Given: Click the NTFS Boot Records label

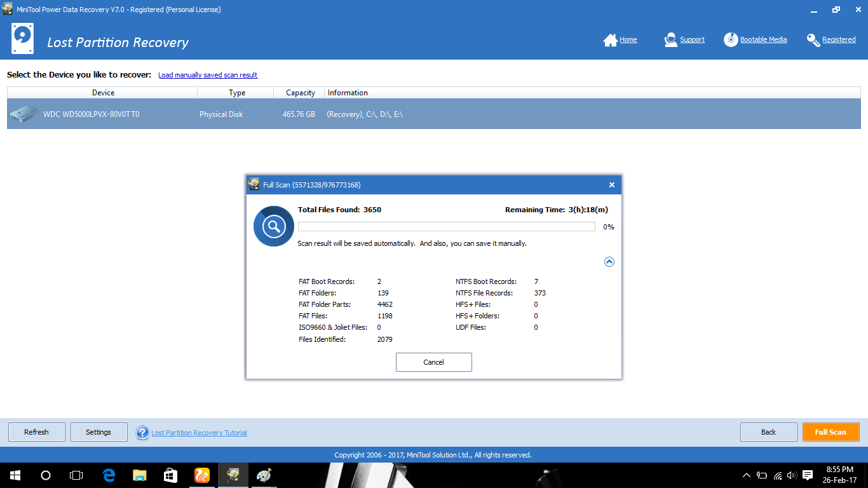Looking at the screenshot, I should [x=486, y=281].
